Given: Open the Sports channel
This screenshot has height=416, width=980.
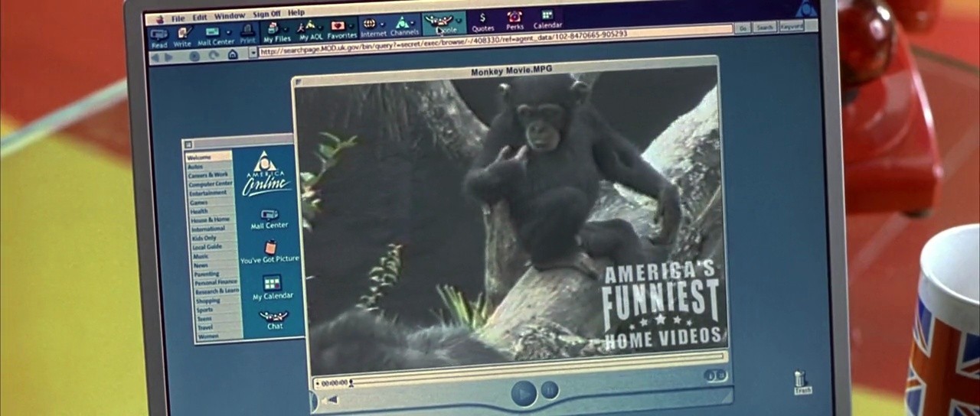Looking at the screenshot, I should 205,309.
